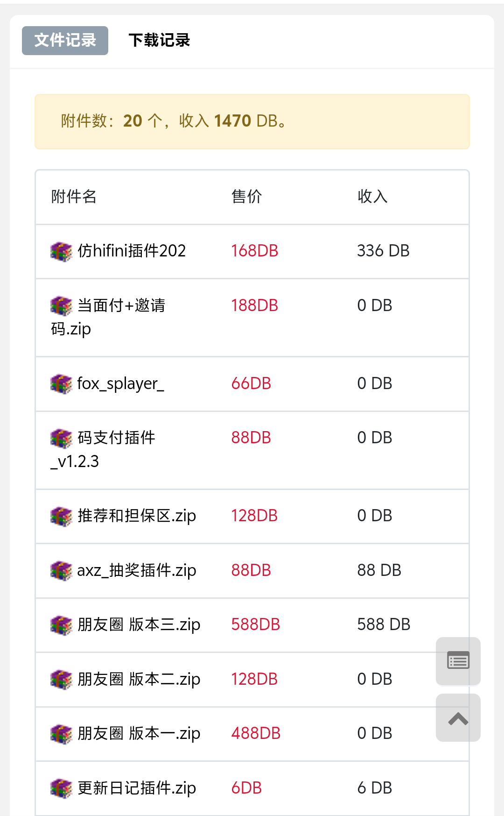504x816 pixels.
Task: Click the 售价 column header
Action: pos(246,197)
